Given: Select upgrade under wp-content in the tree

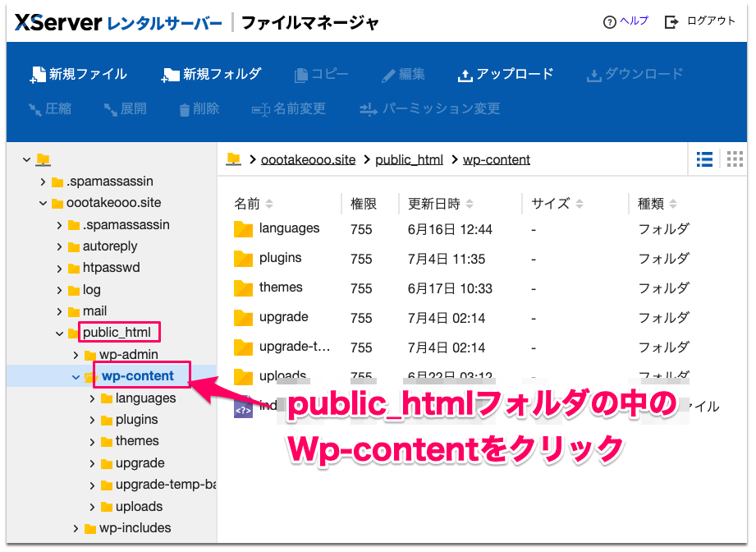Looking at the screenshot, I should point(140,463).
